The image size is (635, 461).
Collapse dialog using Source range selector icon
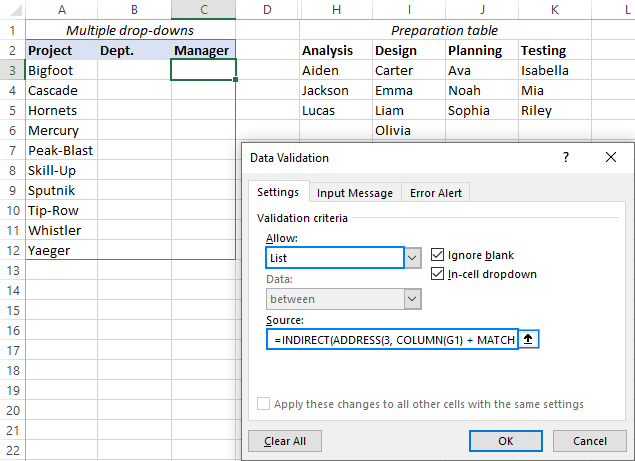(x=528, y=339)
